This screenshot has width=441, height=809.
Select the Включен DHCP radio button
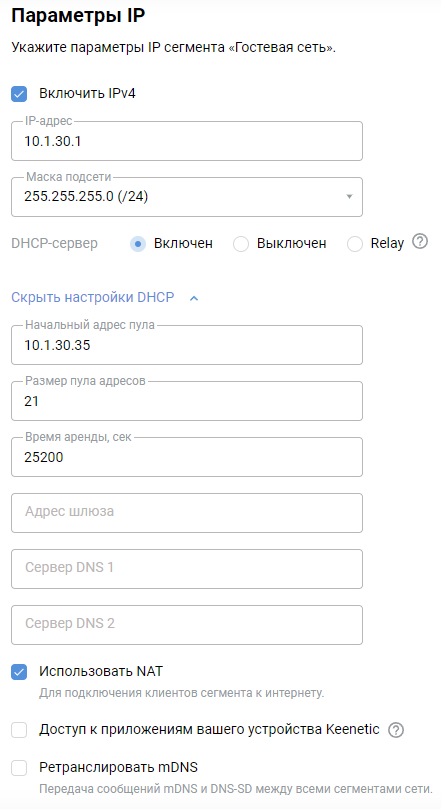coord(138,244)
